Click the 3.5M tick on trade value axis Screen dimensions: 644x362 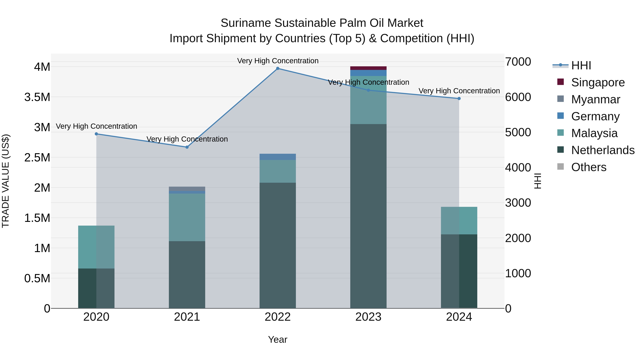click(37, 97)
